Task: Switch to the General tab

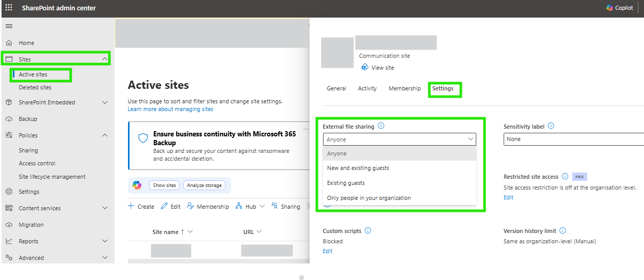Action: (x=336, y=88)
